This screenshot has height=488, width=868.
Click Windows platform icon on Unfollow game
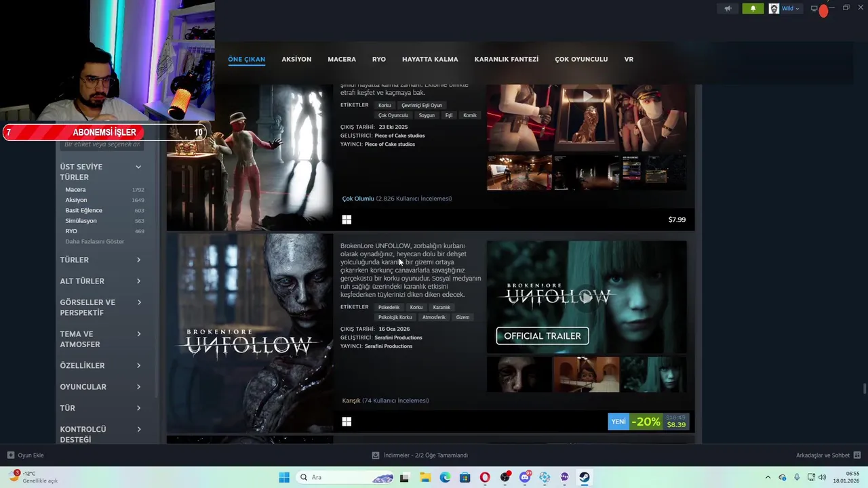pyautogui.click(x=347, y=422)
